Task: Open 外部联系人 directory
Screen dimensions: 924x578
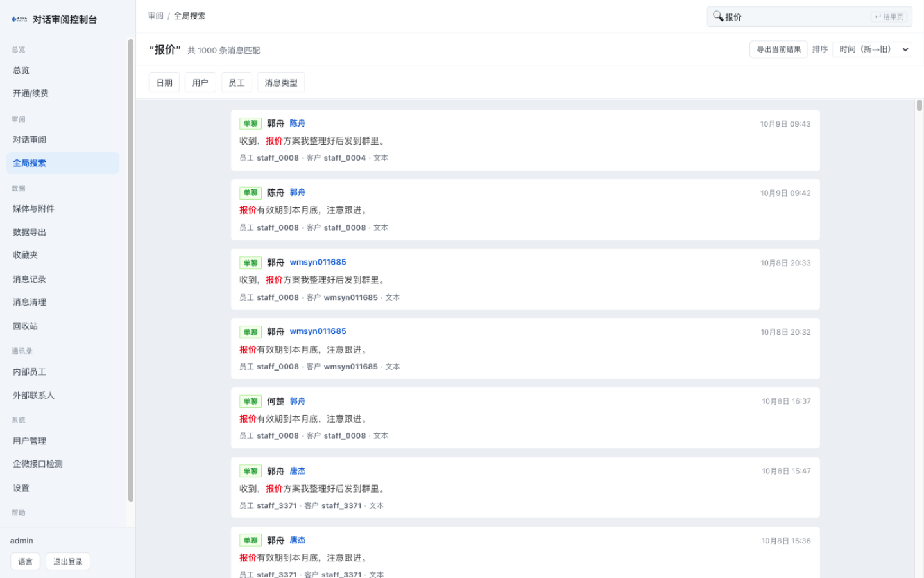Action: click(63, 396)
